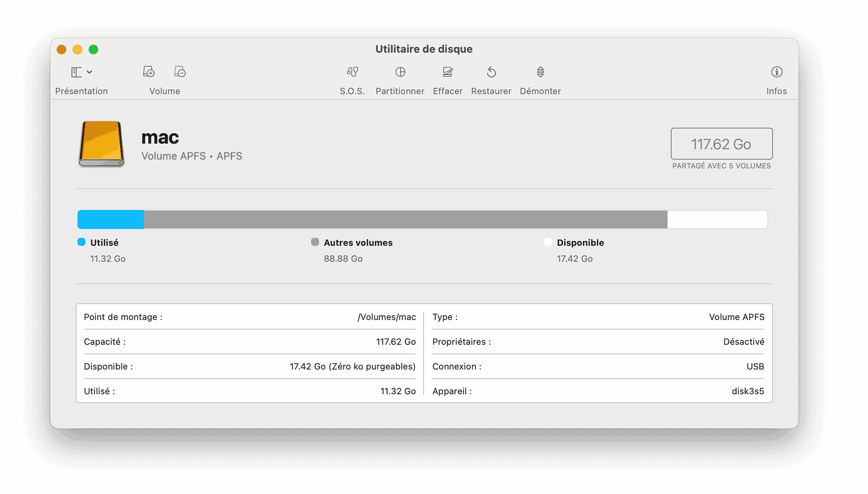The width and height of the screenshot is (868, 494).
Task: Minimize window with the yellow button
Action: click(x=77, y=49)
